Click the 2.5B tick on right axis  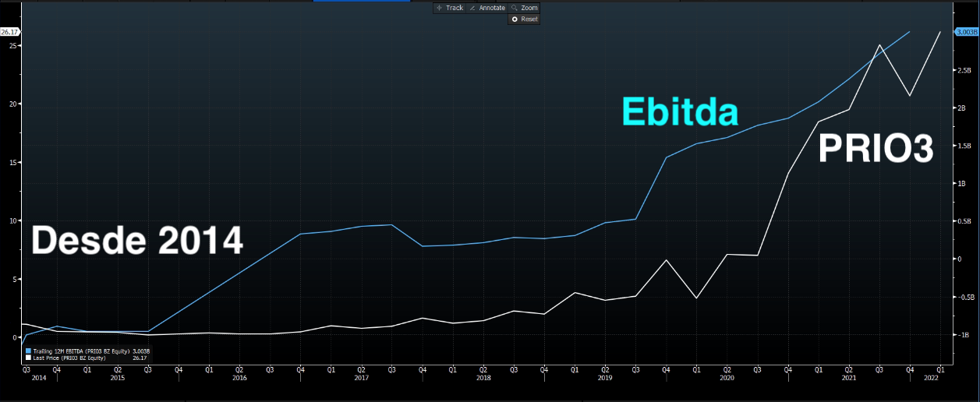click(963, 70)
